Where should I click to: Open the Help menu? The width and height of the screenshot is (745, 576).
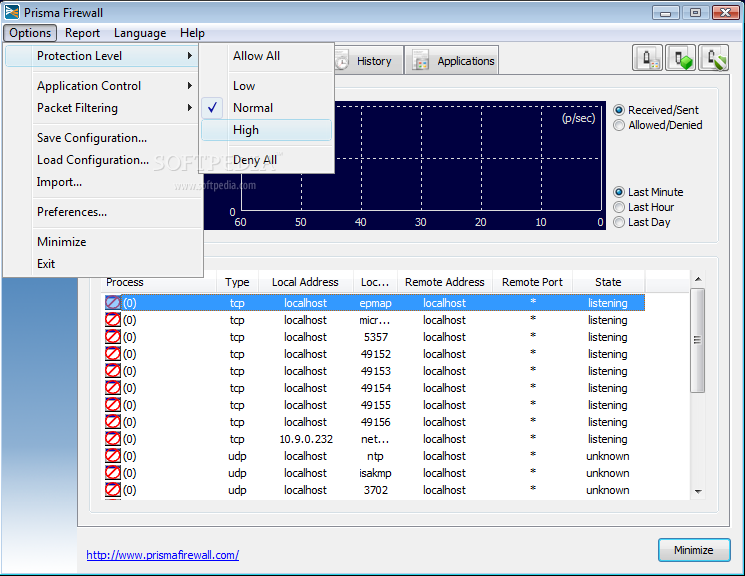[x=192, y=33]
